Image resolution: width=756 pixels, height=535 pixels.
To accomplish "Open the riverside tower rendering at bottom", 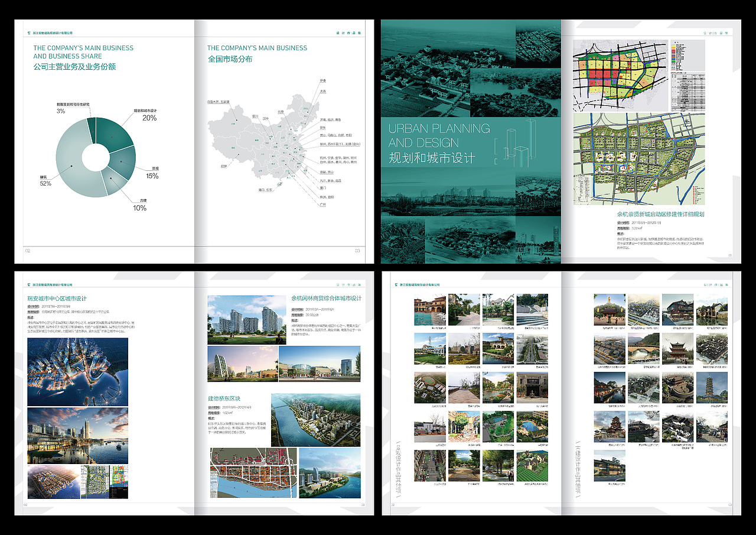I will (330, 473).
